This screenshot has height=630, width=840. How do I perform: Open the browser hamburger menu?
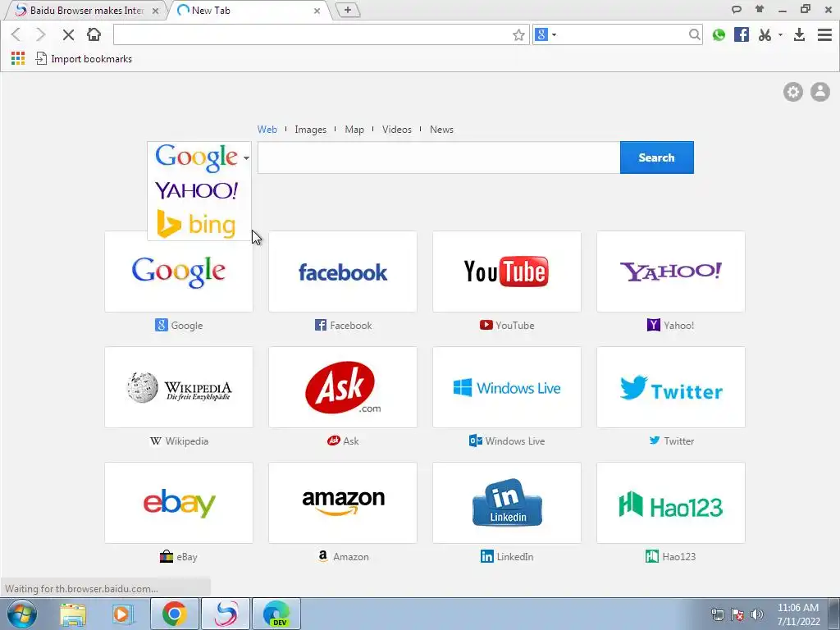pyautogui.click(x=824, y=34)
